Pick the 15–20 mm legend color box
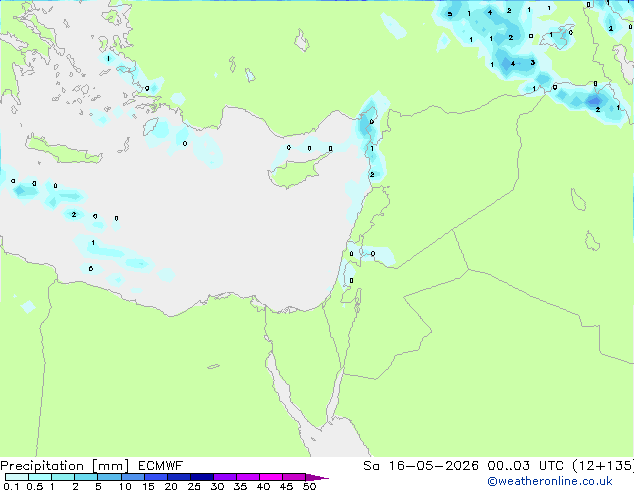634x490 pixels. [156, 477]
